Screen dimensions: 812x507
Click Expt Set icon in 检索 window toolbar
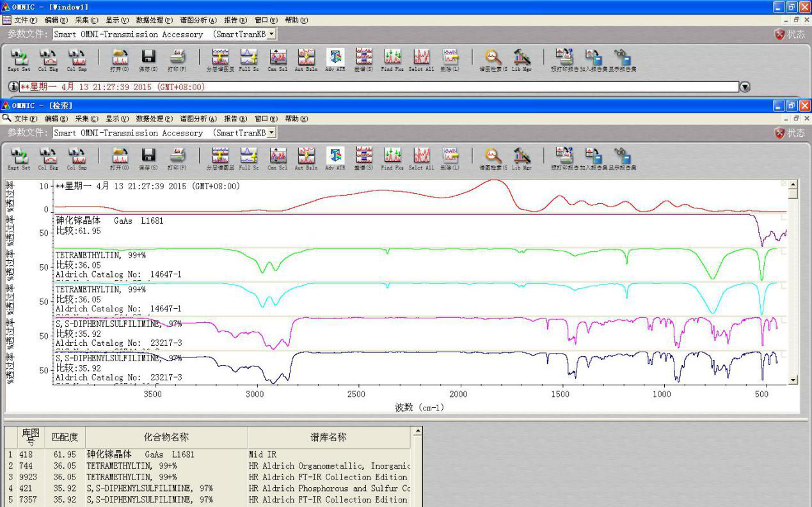pyautogui.click(x=19, y=157)
